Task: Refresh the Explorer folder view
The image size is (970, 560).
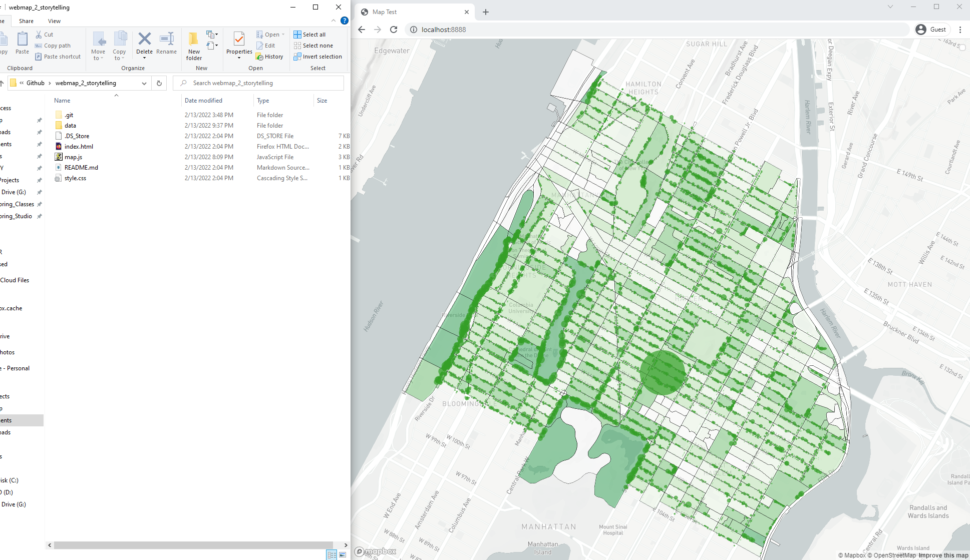Action: pyautogui.click(x=159, y=83)
